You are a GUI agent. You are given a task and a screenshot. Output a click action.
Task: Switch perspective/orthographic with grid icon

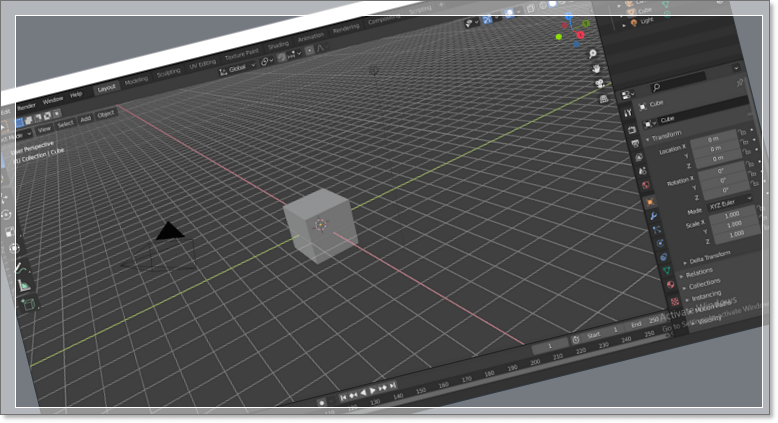click(604, 99)
